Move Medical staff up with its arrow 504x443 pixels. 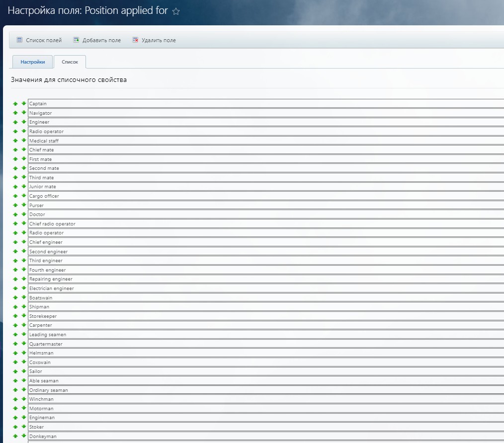click(15, 141)
